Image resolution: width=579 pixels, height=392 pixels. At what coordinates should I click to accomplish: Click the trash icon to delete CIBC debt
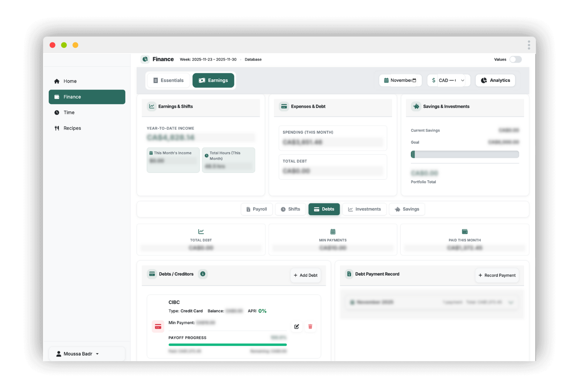(x=310, y=327)
